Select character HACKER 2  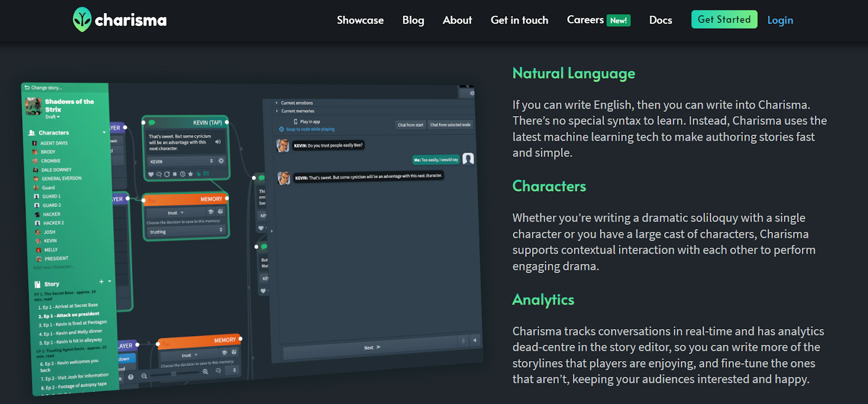(x=49, y=223)
